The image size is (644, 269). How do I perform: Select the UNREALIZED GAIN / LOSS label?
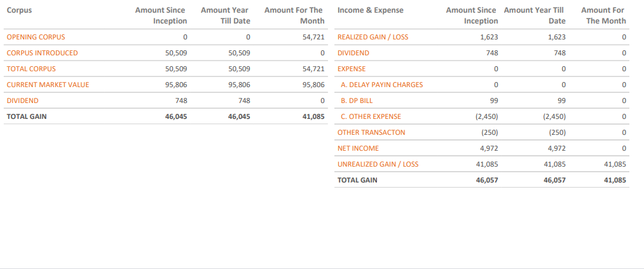pos(378,164)
